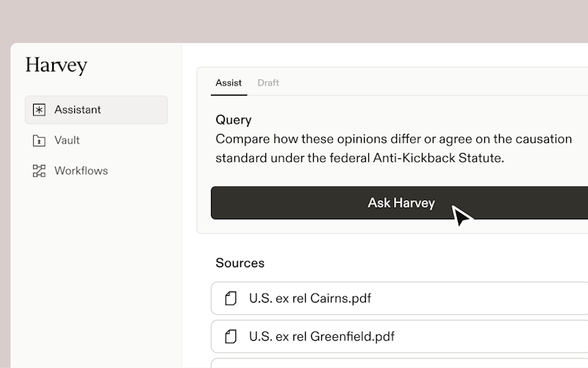
Task: Go to Workflows via sidebar label
Action: pos(81,171)
